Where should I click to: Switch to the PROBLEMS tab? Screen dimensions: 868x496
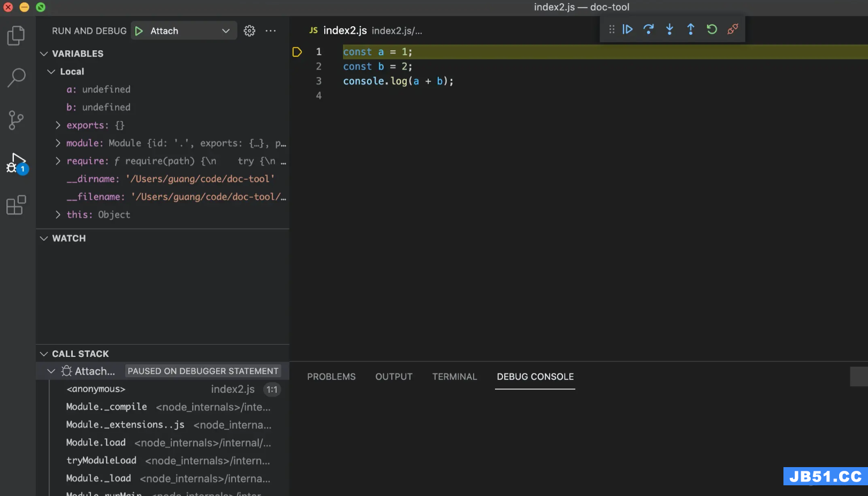point(331,377)
